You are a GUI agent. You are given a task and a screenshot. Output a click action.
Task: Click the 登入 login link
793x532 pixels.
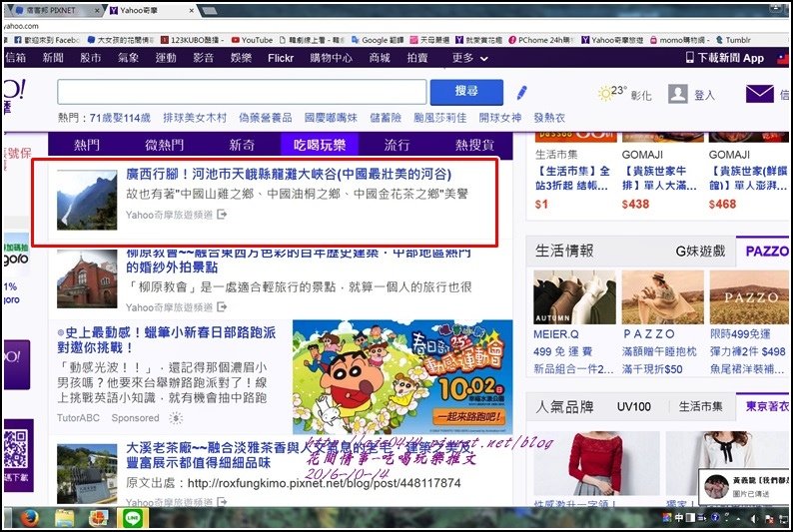(x=704, y=95)
